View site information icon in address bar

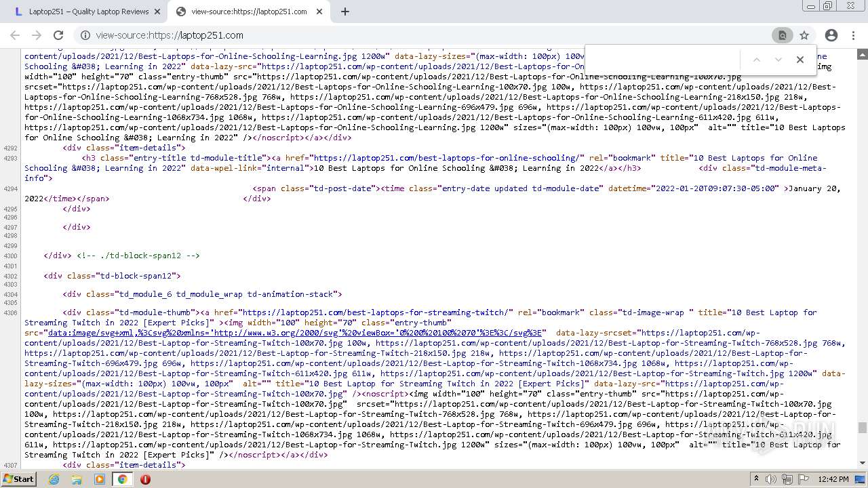[84, 35]
